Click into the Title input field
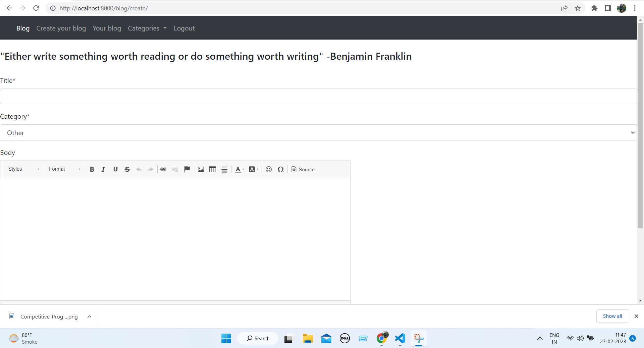644x348 pixels. [318, 96]
